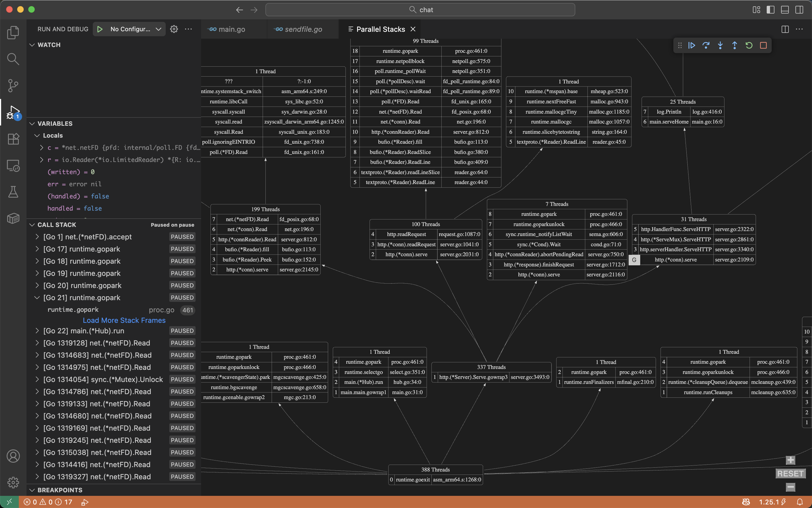Collapse the [Go 21] runtime.gopark frame
This screenshot has height=508, width=812.
coord(37,297)
